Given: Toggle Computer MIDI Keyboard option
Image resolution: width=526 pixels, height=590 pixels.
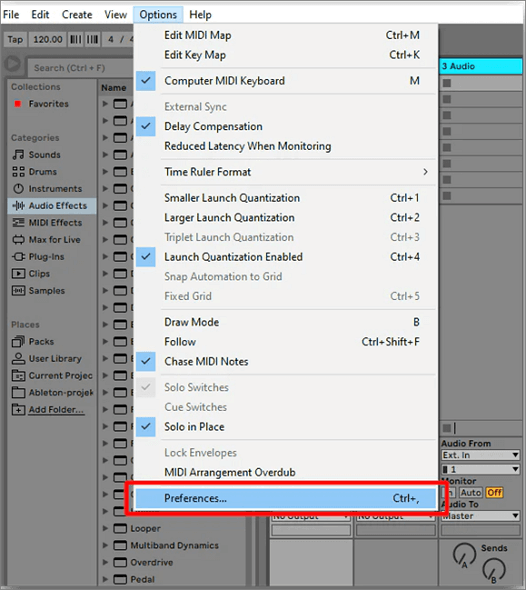Looking at the screenshot, I should pos(286,81).
